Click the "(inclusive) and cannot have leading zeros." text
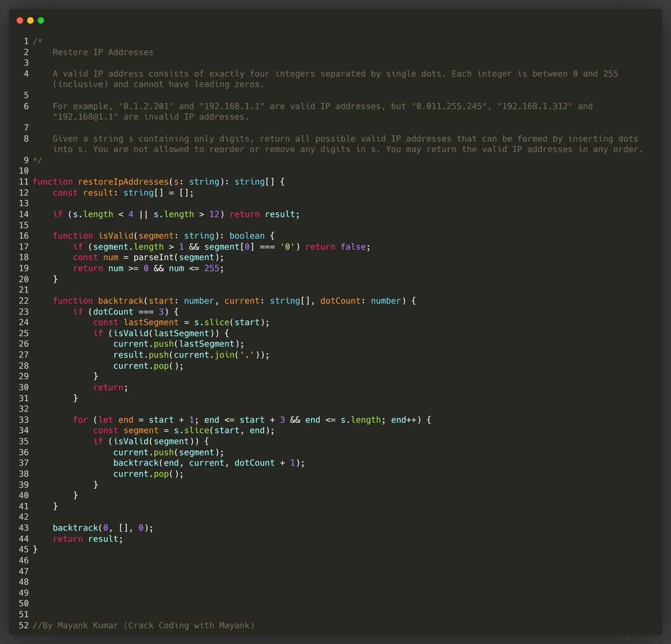The height and width of the screenshot is (644, 671). [x=158, y=84]
